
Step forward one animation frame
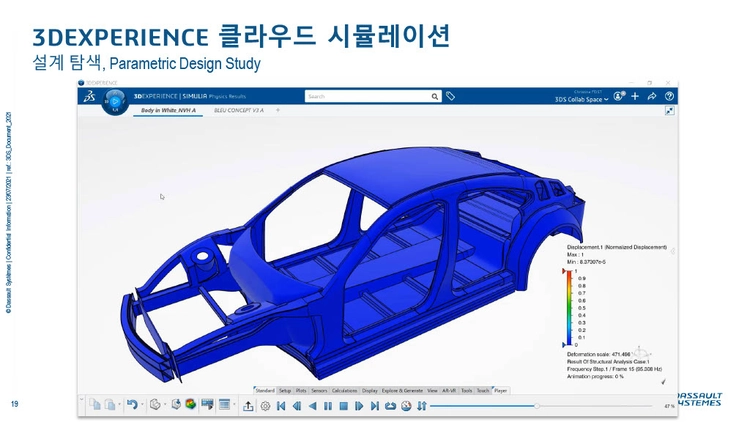(x=359, y=406)
